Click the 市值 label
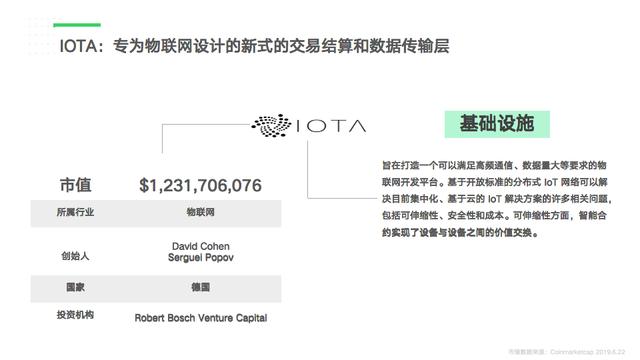Image resolution: width=640 pixels, height=360 pixels. [x=76, y=185]
